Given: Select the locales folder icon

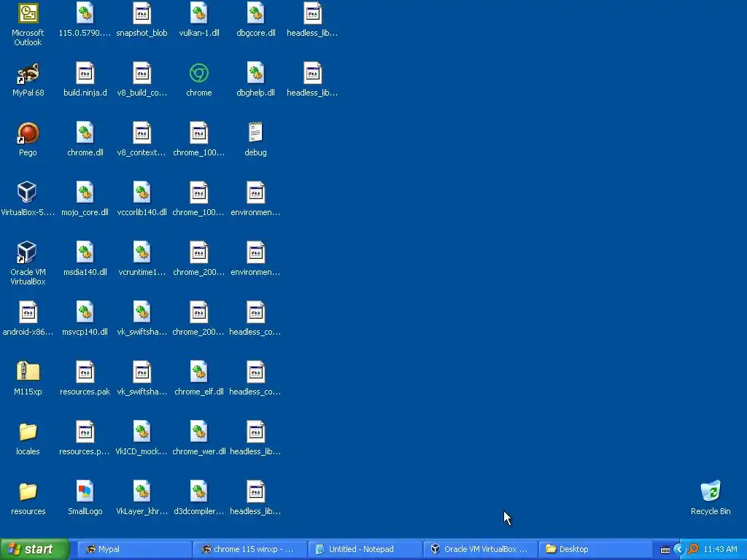Looking at the screenshot, I should pos(28,432).
